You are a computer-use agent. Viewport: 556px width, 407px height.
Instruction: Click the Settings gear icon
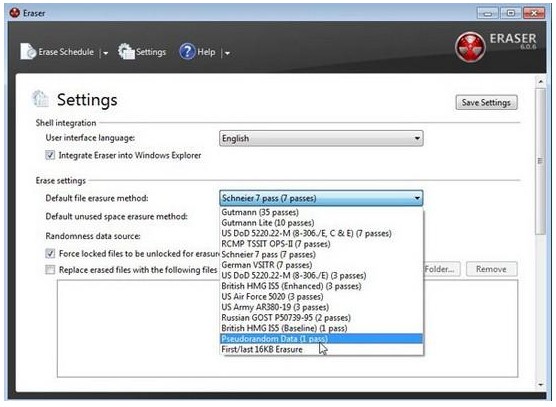(x=126, y=52)
